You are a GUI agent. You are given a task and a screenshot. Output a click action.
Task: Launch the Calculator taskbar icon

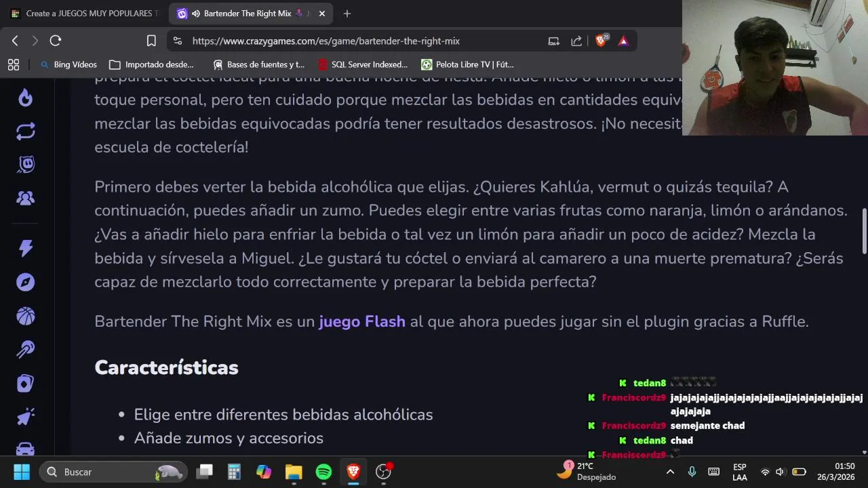click(x=234, y=472)
